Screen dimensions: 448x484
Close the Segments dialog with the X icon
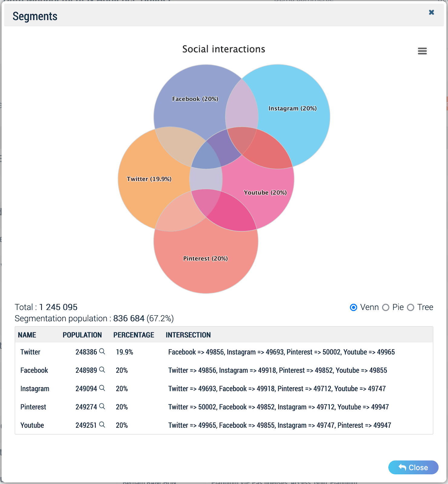(x=431, y=12)
